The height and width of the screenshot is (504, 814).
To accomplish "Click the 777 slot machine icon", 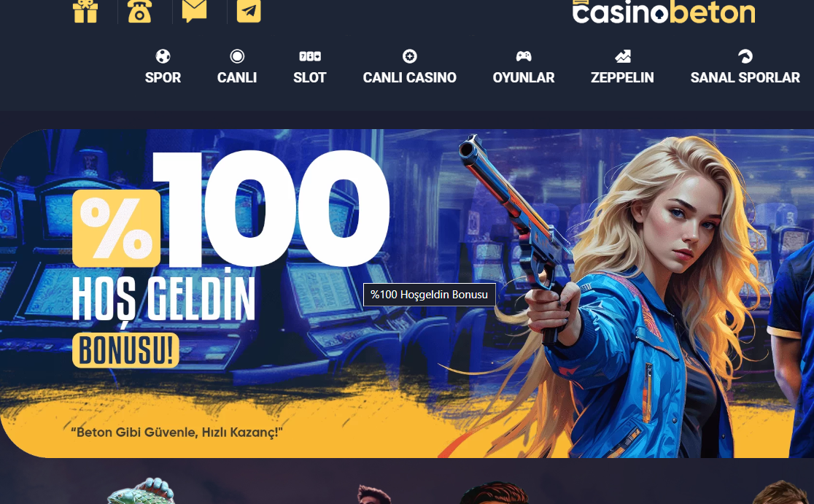I will coord(310,56).
